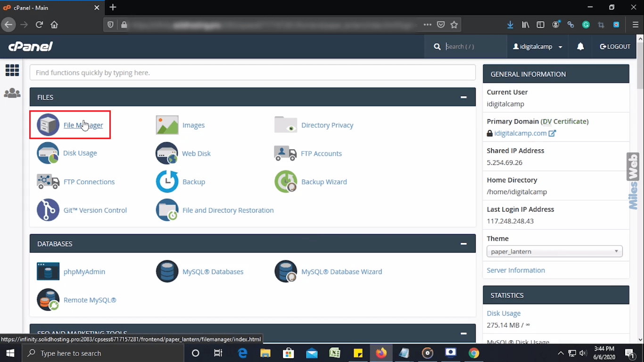Collapse the Databases section
Image resolution: width=644 pixels, height=362 pixels.
click(464, 244)
